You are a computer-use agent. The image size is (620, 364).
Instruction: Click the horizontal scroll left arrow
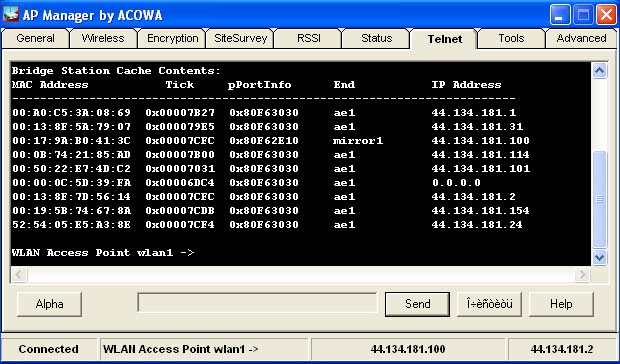coord(19,274)
